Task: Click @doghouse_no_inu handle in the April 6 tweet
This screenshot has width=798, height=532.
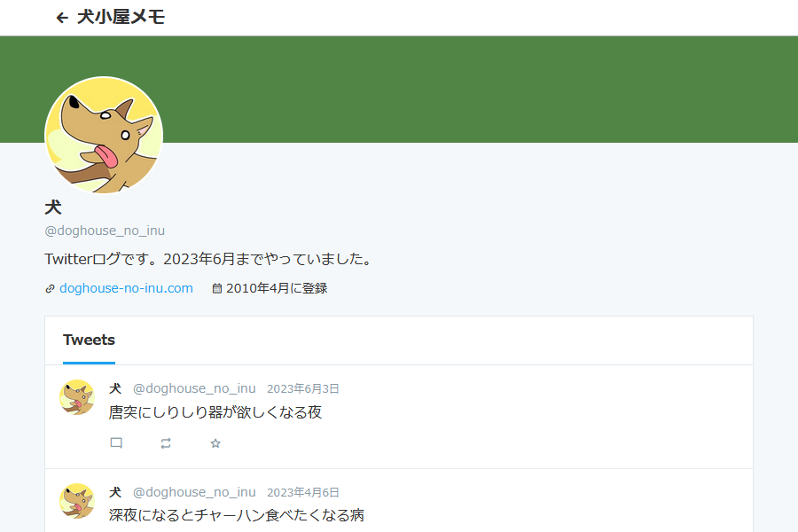Action: coord(194,492)
